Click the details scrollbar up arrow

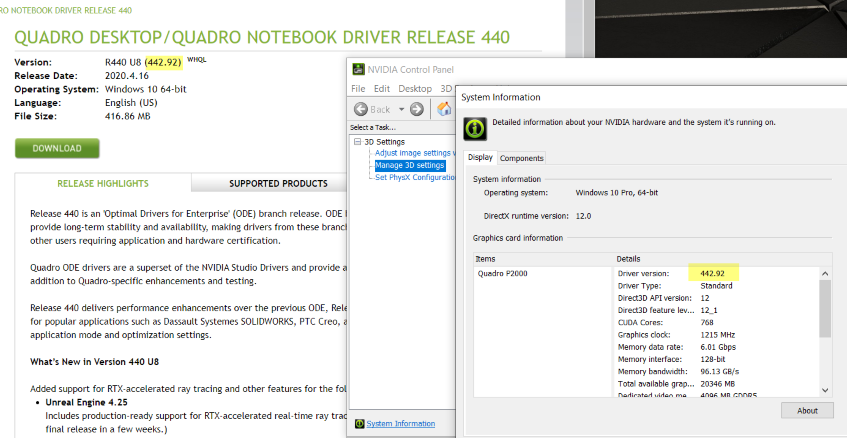click(825, 274)
